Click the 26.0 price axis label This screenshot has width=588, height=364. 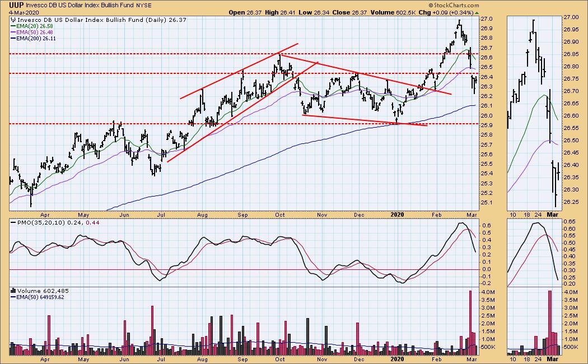pos(487,116)
